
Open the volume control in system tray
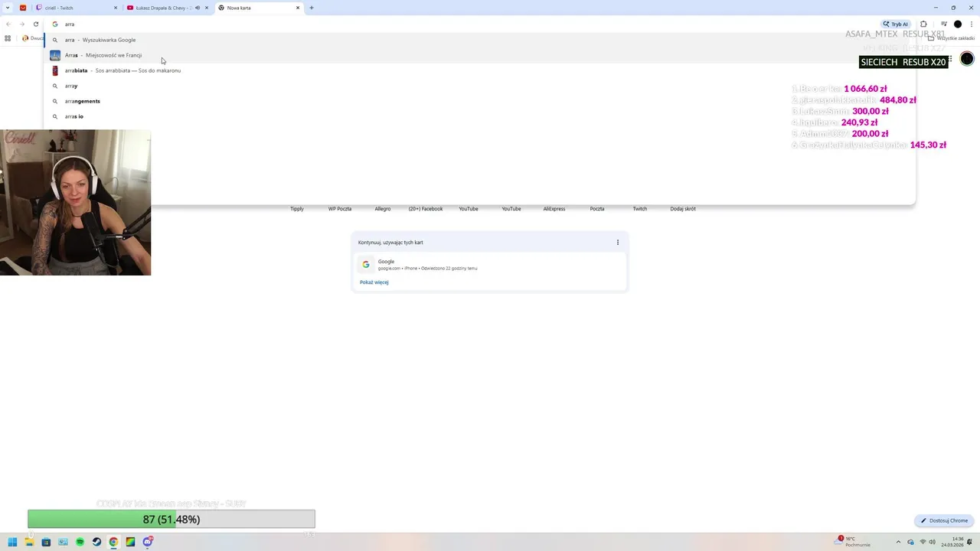click(x=933, y=542)
